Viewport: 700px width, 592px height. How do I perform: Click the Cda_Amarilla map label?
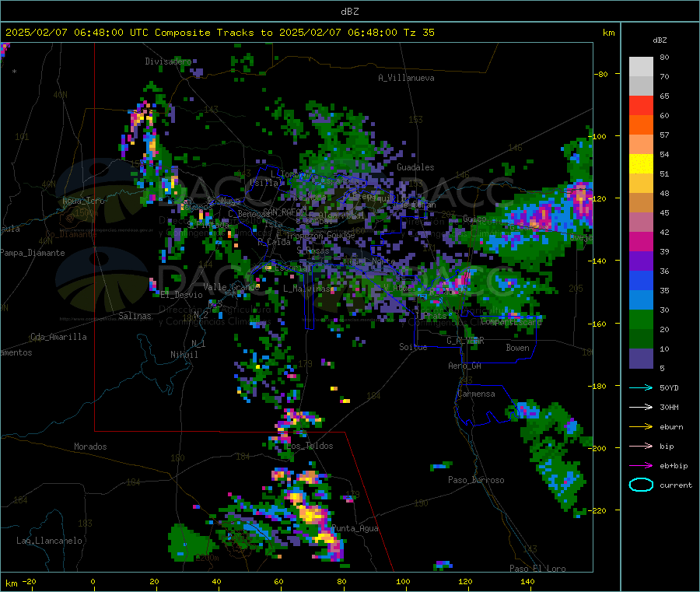tap(58, 337)
